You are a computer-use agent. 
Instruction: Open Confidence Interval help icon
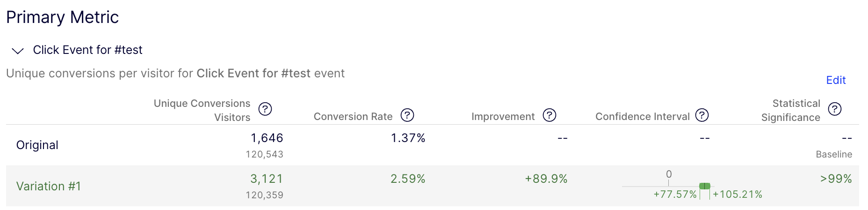click(702, 115)
